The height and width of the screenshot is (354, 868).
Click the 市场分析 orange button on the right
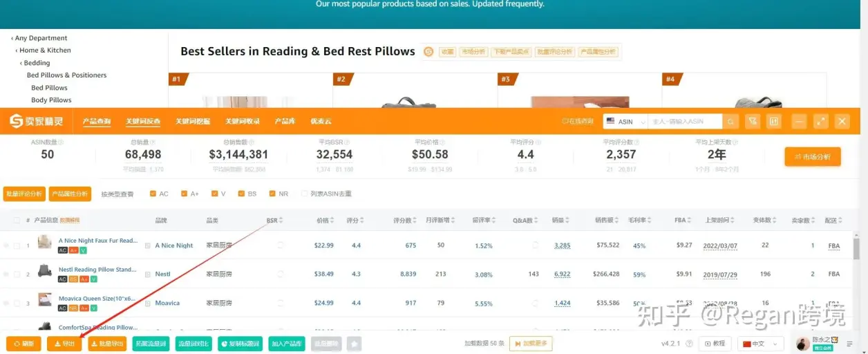tap(813, 157)
